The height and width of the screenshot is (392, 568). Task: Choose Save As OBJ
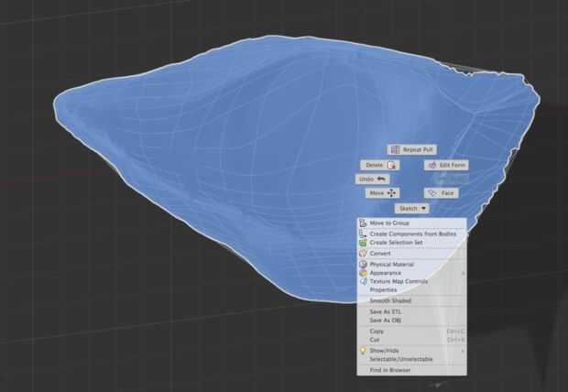point(412,321)
